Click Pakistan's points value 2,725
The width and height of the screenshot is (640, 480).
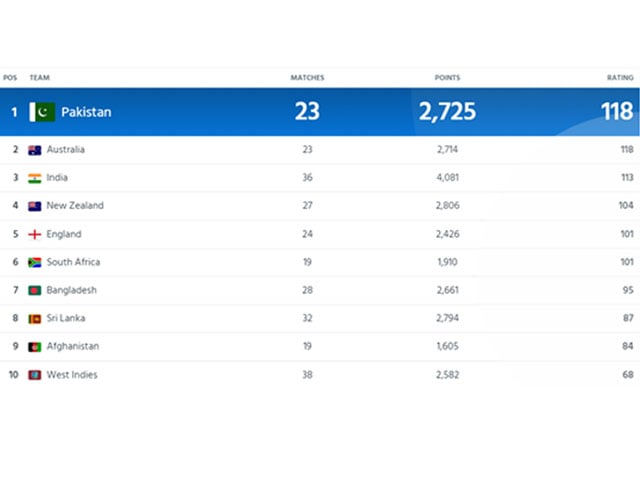tap(447, 111)
